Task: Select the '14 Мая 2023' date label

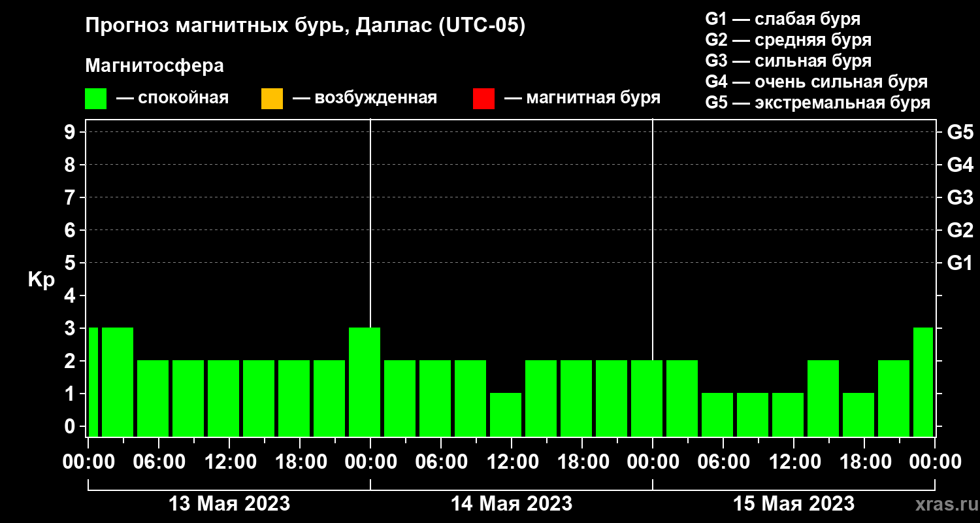Action: tap(512, 503)
